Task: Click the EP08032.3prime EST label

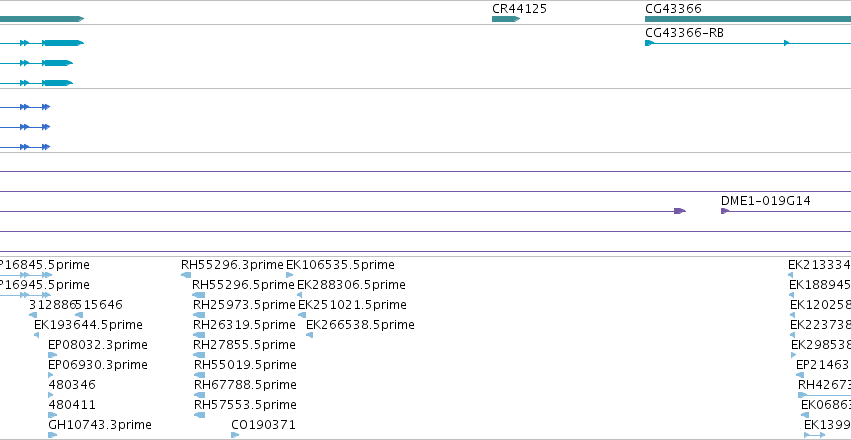Action: (x=98, y=345)
